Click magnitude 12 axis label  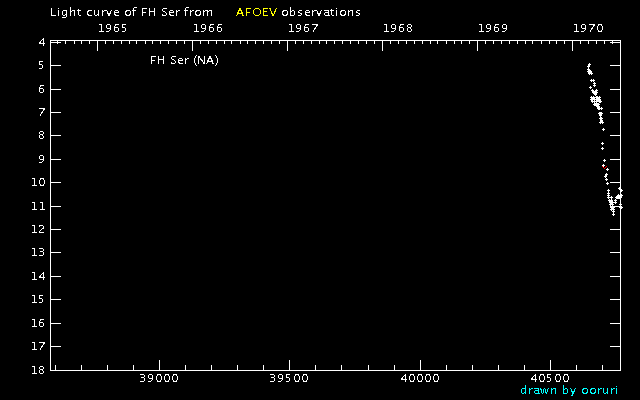click(38, 229)
